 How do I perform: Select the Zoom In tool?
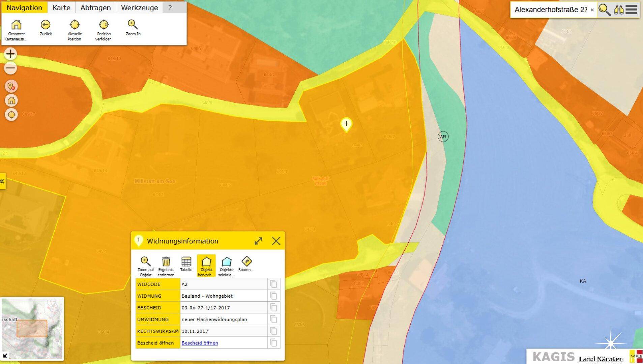pos(133,28)
